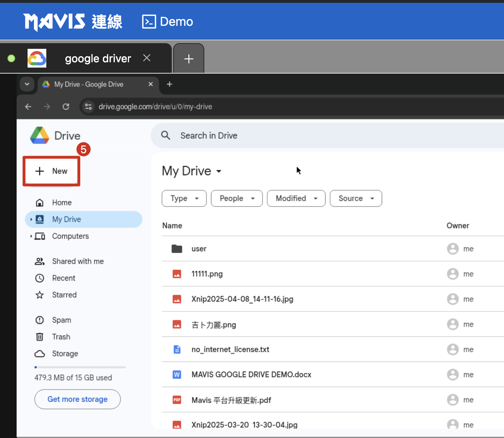The width and height of the screenshot is (504, 438).
Task: Open a new browser tab in Chrome
Action: click(x=169, y=84)
